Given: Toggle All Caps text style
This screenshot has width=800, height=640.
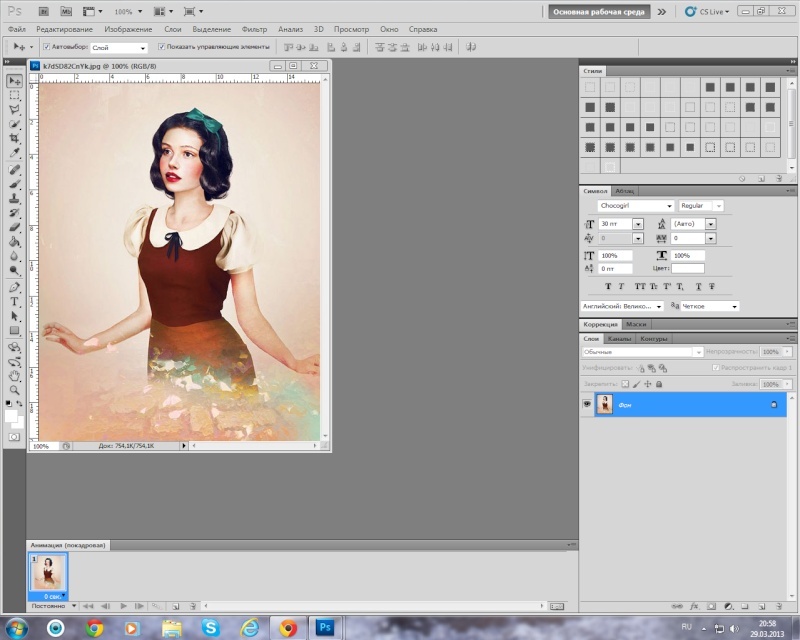Looking at the screenshot, I should [x=640, y=286].
